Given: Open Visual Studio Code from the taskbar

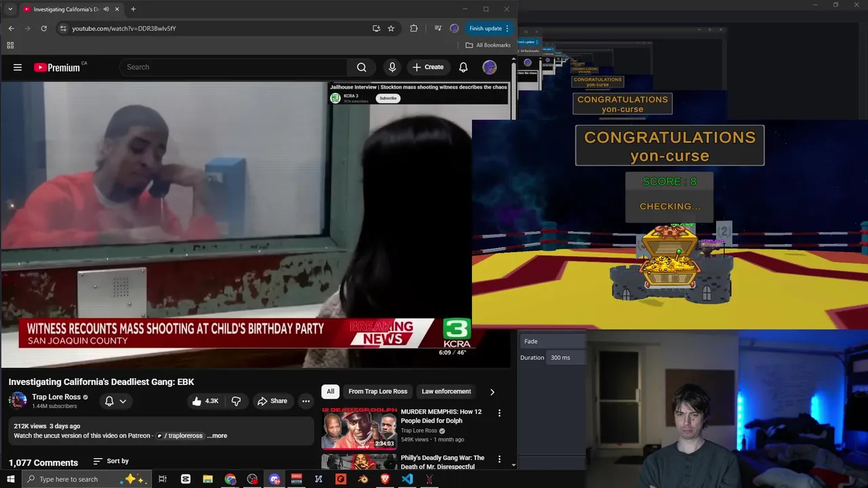Looking at the screenshot, I should tap(407, 479).
